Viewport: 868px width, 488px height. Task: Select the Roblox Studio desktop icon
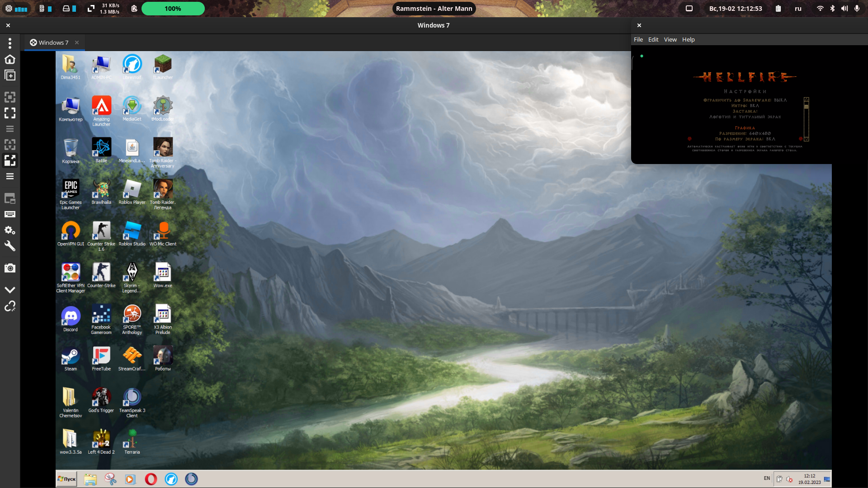pyautogui.click(x=132, y=234)
